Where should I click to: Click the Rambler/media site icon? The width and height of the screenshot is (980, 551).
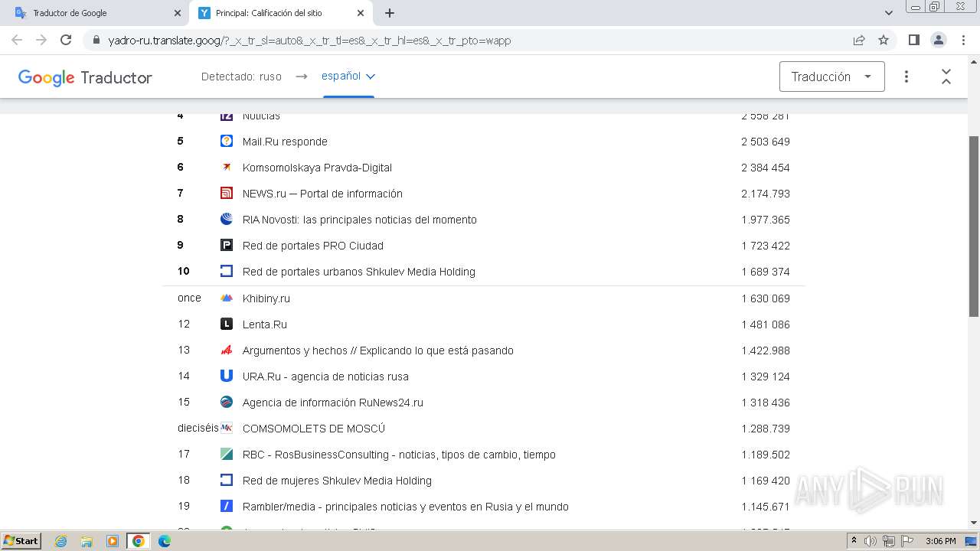click(x=227, y=506)
